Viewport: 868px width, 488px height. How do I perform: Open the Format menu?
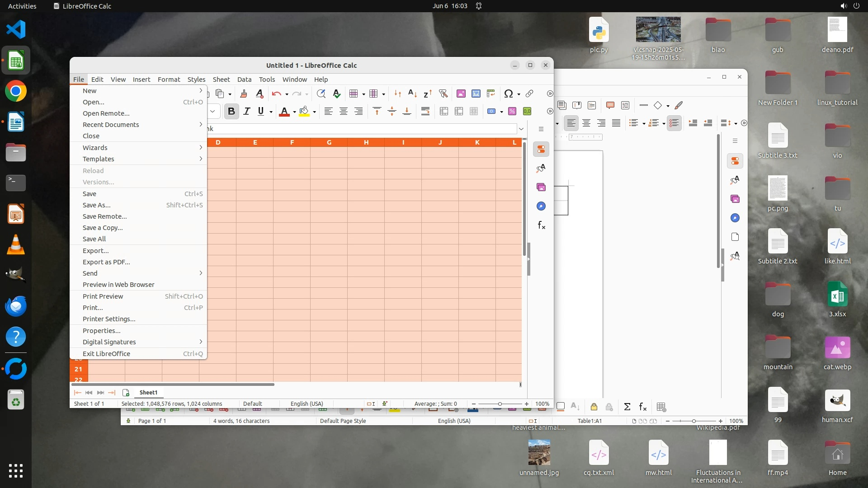169,80
